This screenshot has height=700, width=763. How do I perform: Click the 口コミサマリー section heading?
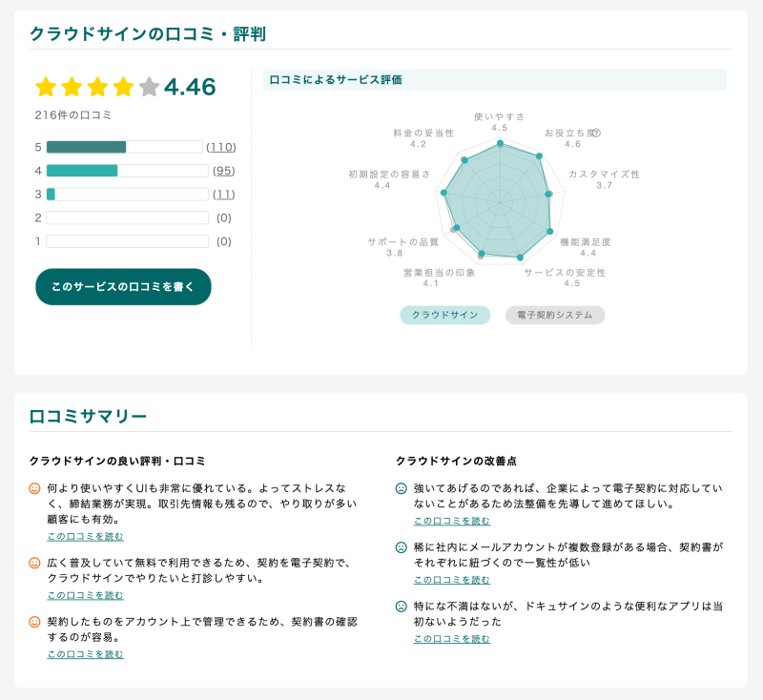click(88, 417)
